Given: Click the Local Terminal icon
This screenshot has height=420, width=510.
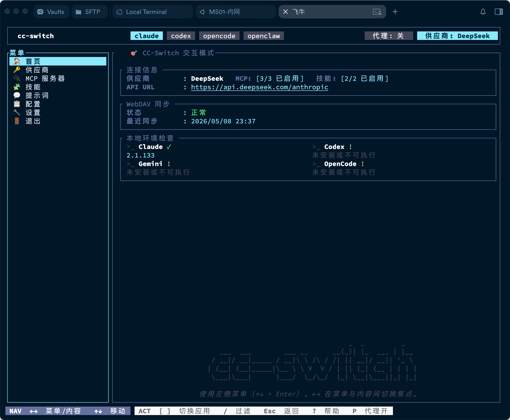Looking at the screenshot, I should click(x=120, y=12).
